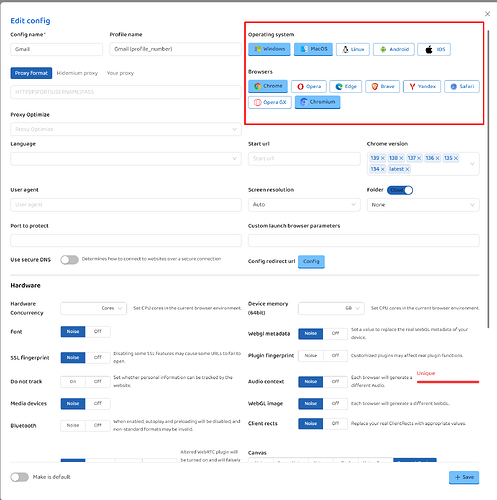497x500 pixels.
Task: Choose the Opera GX browser option
Action: coord(270,102)
